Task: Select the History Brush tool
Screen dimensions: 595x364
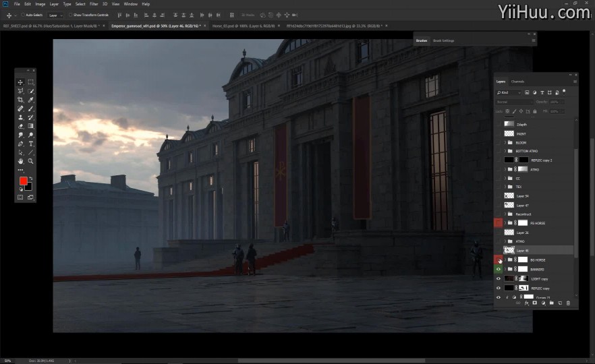Action: coord(31,117)
